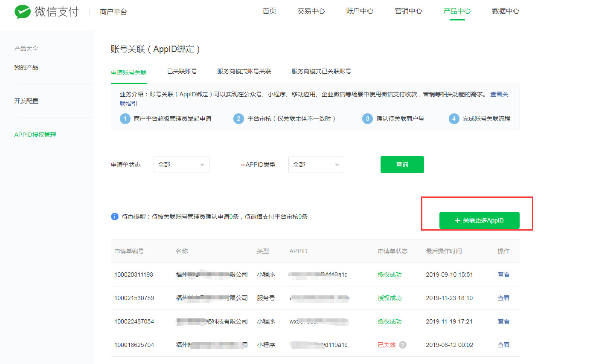This screenshot has width=596, height=364.
Task: Click the 申请单编号 column header
Action: click(129, 251)
